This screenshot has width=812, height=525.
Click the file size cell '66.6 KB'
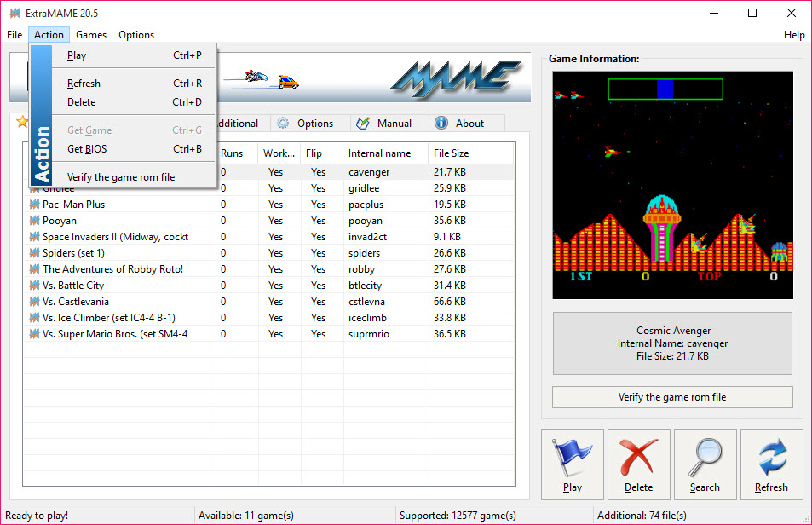click(x=450, y=302)
